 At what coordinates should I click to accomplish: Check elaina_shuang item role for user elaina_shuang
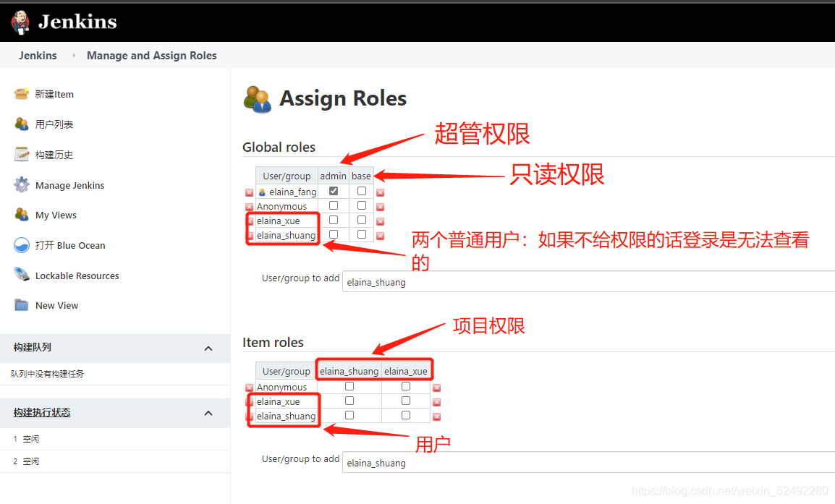pos(349,415)
